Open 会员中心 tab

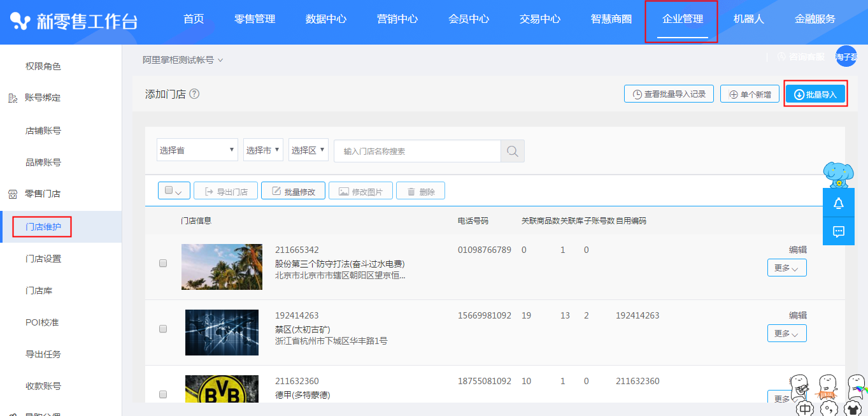(469, 19)
